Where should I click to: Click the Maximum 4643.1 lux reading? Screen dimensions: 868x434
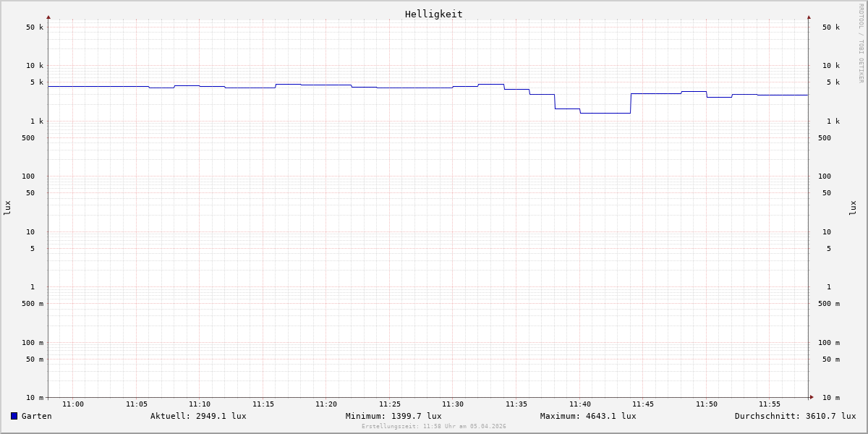click(588, 416)
